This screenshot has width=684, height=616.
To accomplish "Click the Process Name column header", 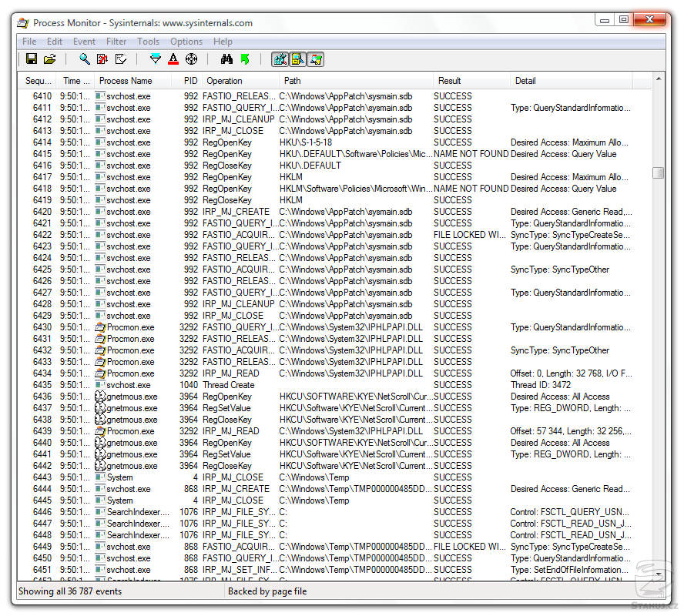I will (126, 81).
